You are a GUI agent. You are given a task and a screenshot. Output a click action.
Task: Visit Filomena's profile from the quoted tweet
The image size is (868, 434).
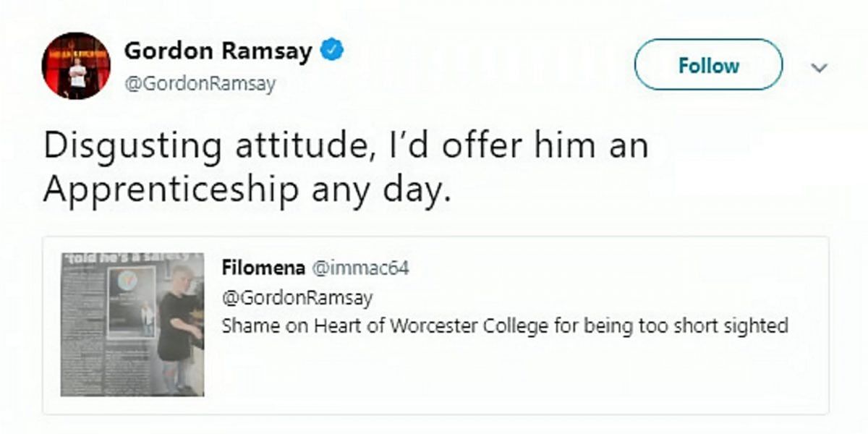point(263,268)
